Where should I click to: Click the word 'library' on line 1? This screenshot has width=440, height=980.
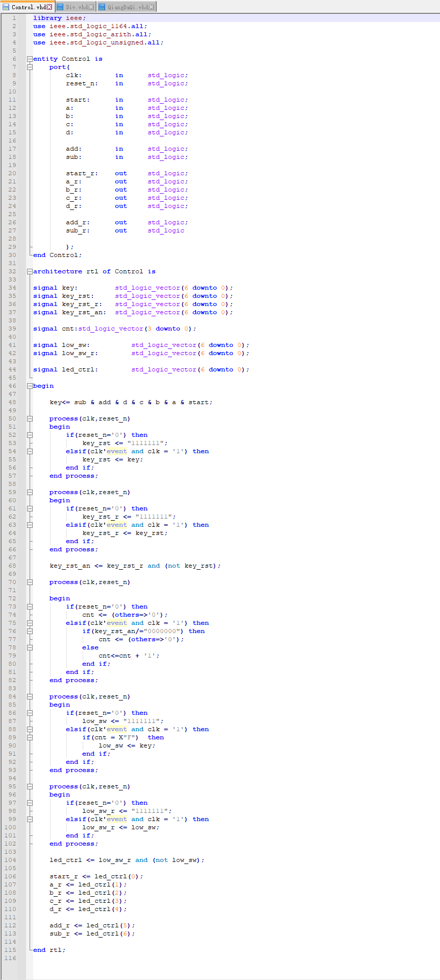[x=47, y=18]
